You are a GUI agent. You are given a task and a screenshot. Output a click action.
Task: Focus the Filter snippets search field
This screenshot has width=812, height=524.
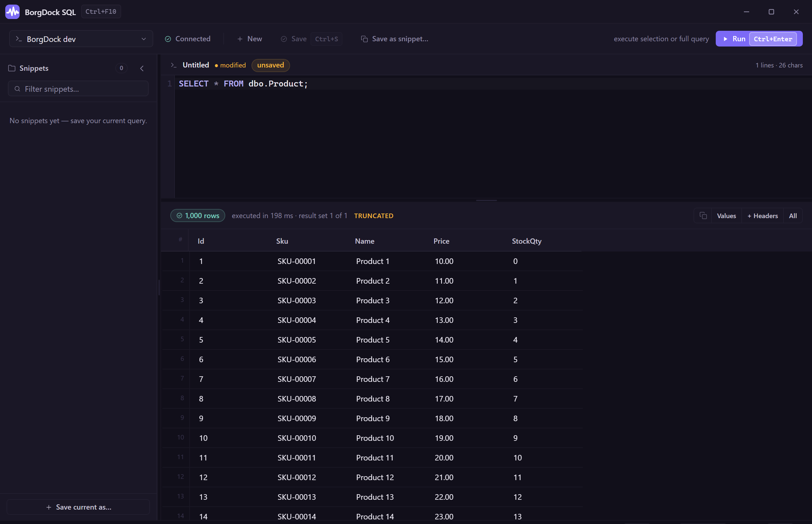78,89
